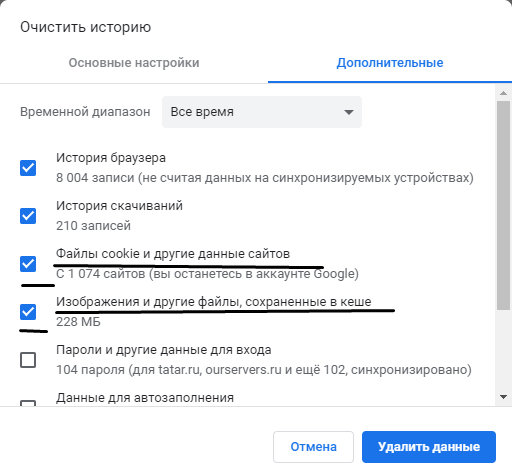Uncheck the История скачиваний checkbox
This screenshot has width=512, height=465.
tap(28, 216)
